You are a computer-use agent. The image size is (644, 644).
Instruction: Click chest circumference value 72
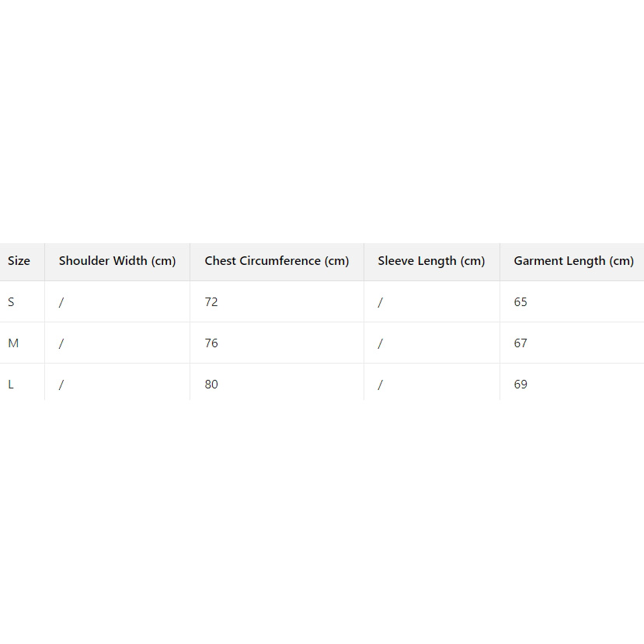coord(211,302)
